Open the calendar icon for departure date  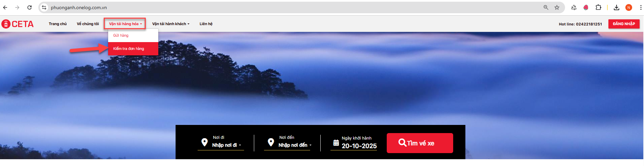pyautogui.click(x=336, y=143)
